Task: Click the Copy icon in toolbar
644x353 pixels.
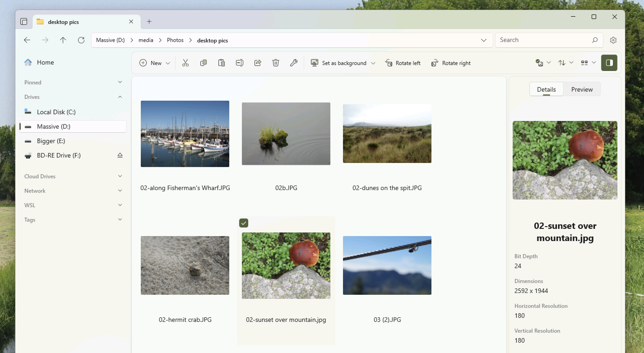Action: pos(204,63)
